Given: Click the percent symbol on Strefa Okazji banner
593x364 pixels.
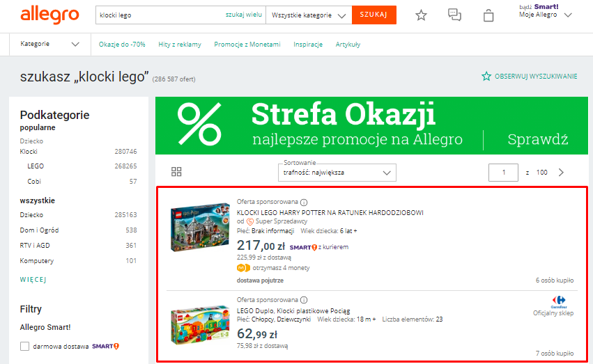Looking at the screenshot, I should 199,124.
